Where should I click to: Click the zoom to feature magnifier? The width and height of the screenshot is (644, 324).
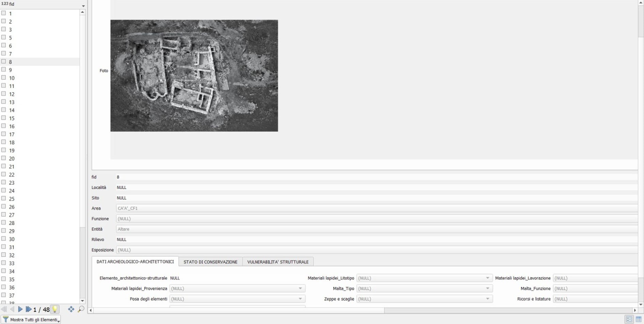[81, 309]
